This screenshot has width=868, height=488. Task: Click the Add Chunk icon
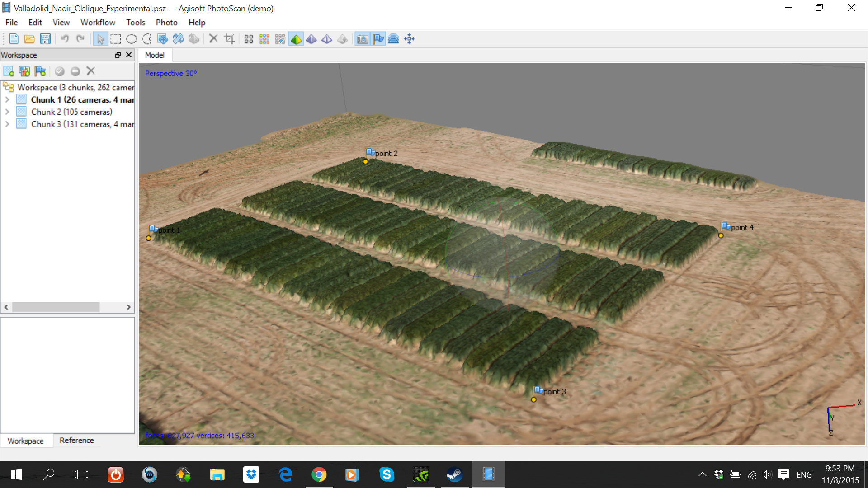pyautogui.click(x=9, y=71)
